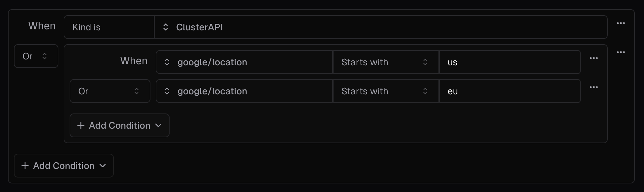
Task: Edit the 'eu' value field
Action: 510,91
